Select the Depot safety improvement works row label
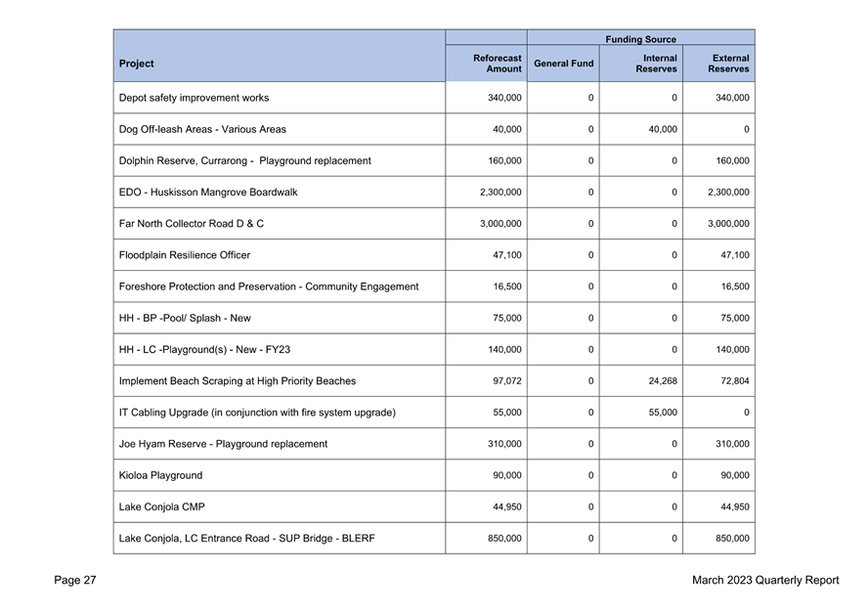Image resolution: width=868 pixels, height=614 pixels. (194, 98)
